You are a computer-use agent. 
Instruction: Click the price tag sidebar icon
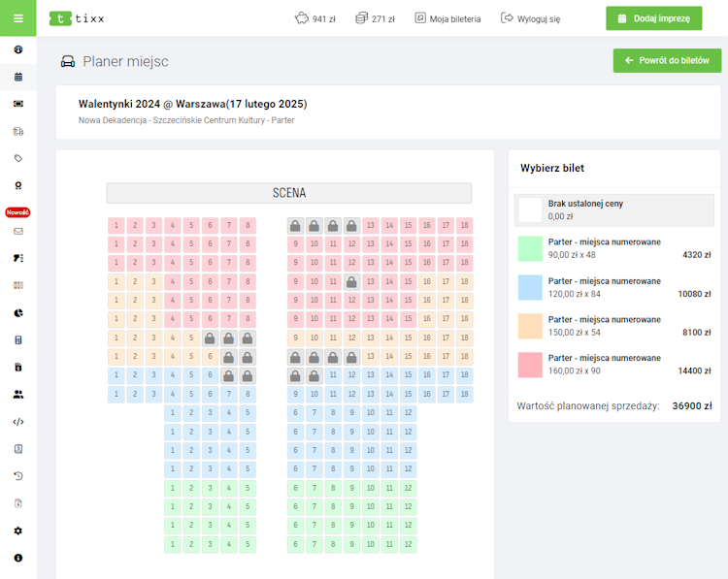coord(18,158)
